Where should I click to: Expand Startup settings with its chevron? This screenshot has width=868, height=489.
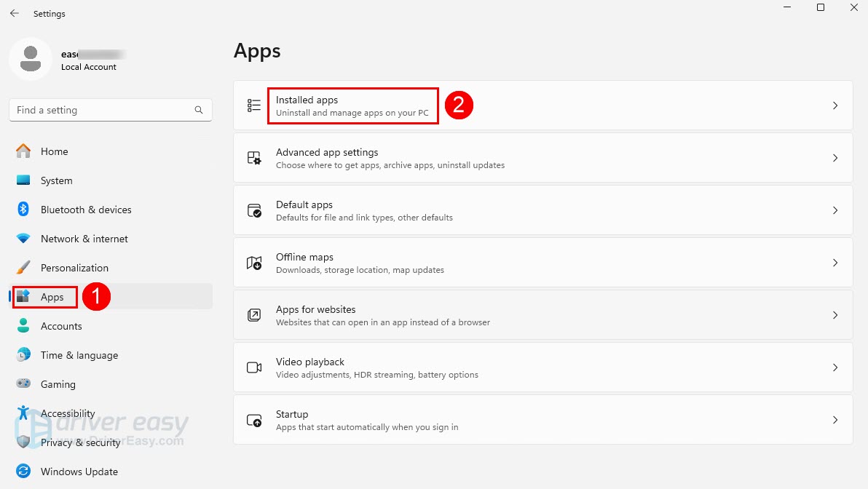pos(835,419)
